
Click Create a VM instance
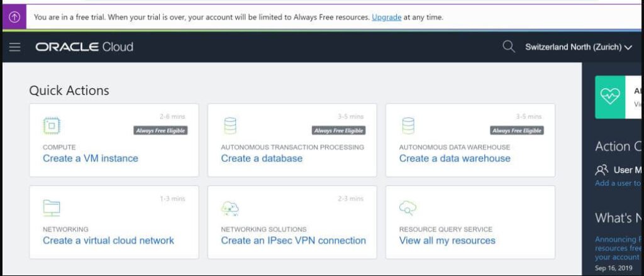point(91,158)
